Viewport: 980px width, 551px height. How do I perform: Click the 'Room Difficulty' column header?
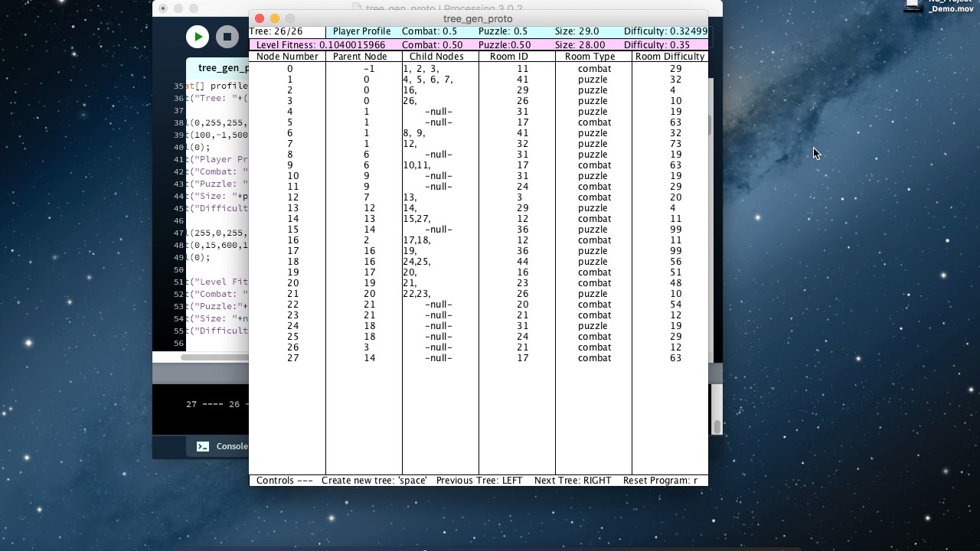pos(670,57)
